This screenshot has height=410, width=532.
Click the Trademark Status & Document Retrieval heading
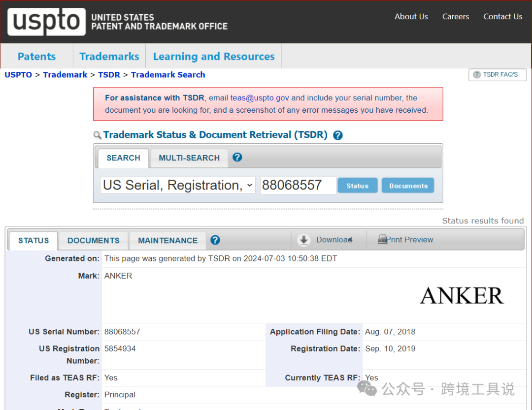tap(215, 135)
